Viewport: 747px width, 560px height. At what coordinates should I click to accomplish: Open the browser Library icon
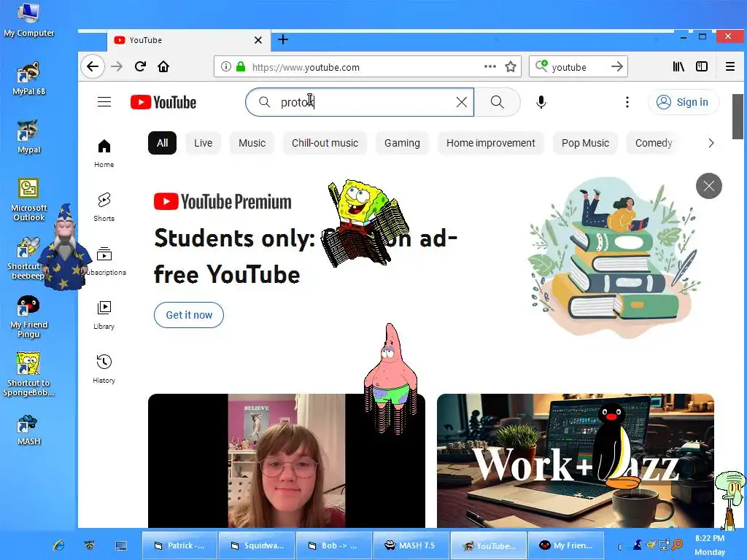pyautogui.click(x=678, y=66)
